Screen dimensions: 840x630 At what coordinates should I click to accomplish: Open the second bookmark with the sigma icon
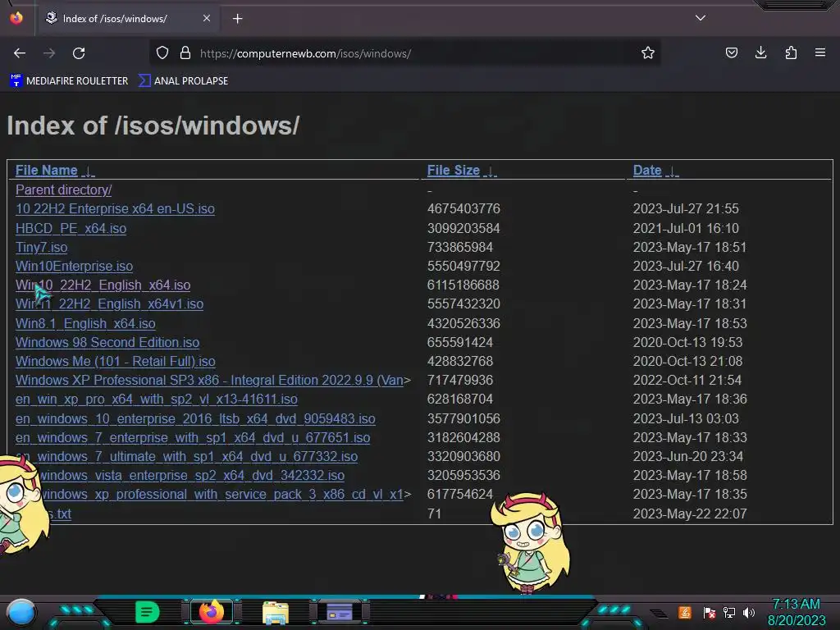click(183, 81)
